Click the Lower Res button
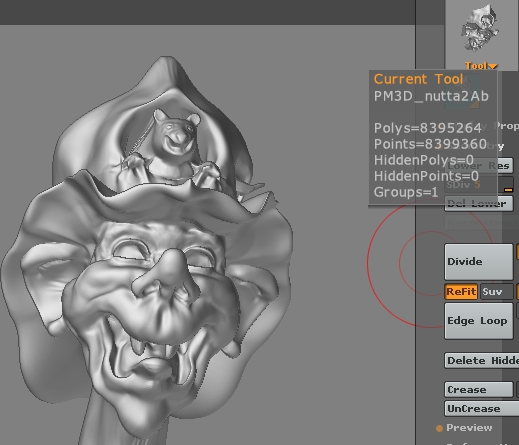The height and width of the screenshot is (445, 519). (x=479, y=166)
